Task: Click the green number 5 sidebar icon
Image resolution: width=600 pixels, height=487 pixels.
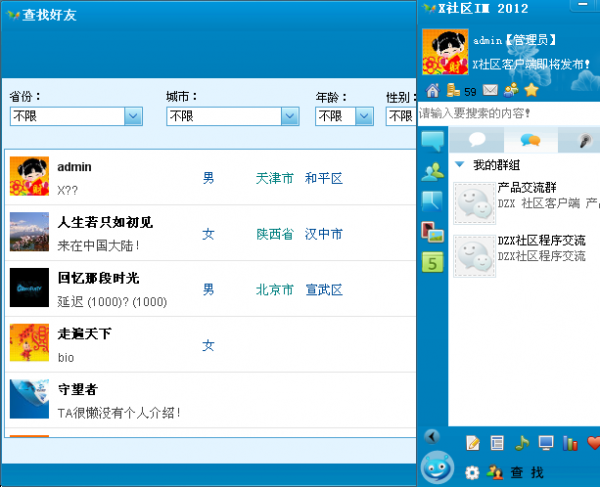Action: [432, 264]
